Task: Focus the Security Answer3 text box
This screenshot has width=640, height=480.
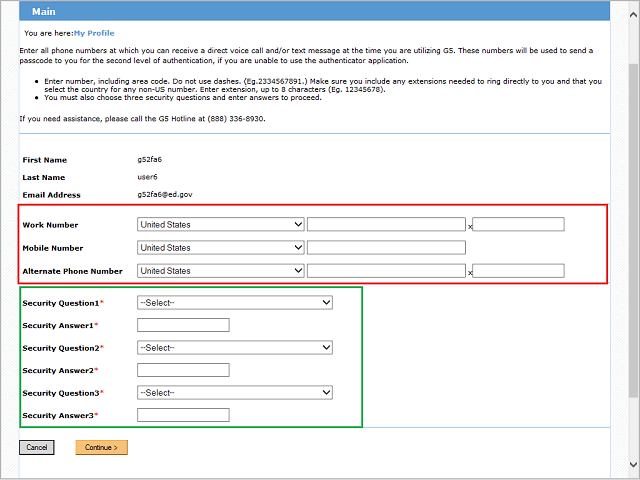Action: [183, 415]
